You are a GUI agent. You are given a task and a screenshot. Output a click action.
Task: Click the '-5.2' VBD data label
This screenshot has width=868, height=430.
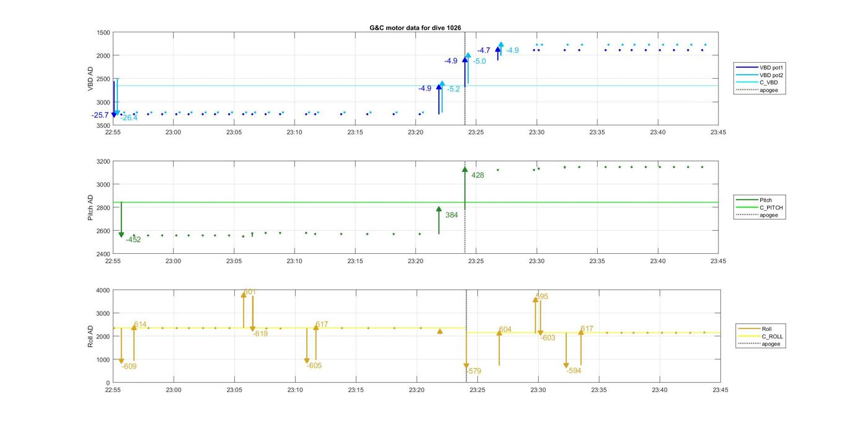coord(453,89)
